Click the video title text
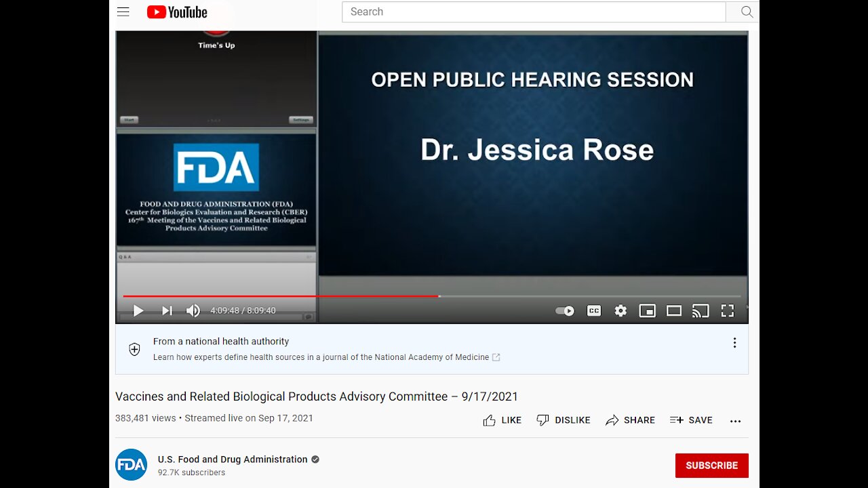 pyautogui.click(x=317, y=396)
